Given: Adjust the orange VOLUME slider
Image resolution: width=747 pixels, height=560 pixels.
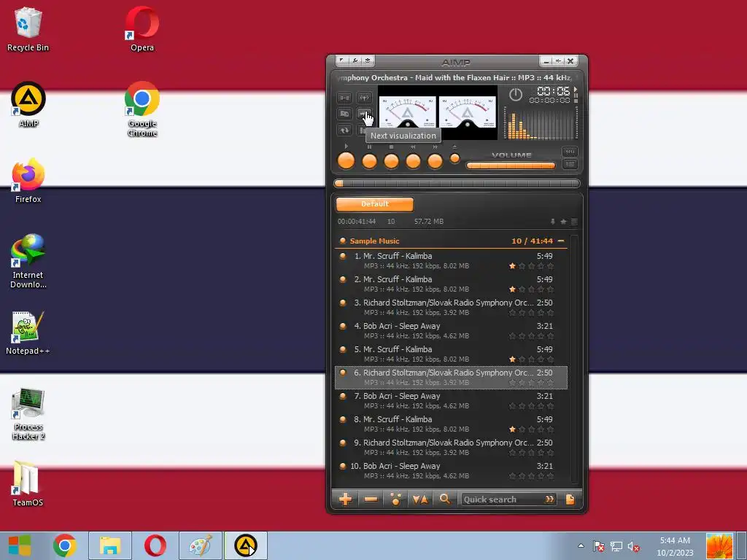Looking at the screenshot, I should [x=511, y=166].
